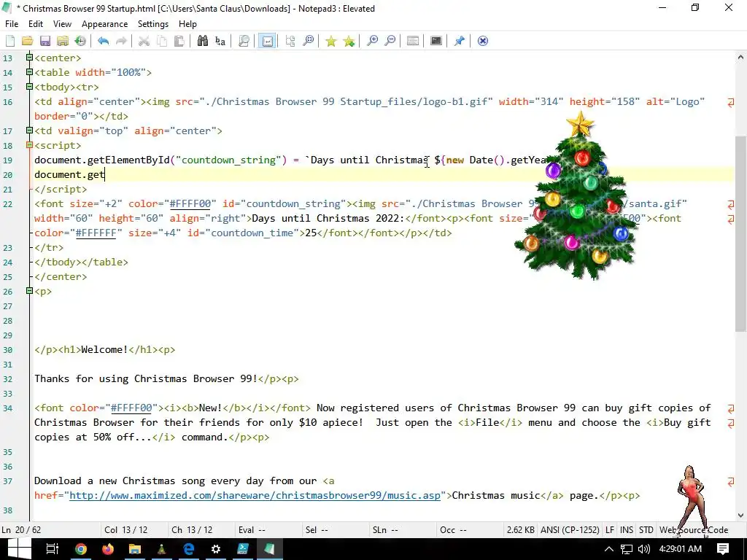
Task: Zoom in with magnifier plus icon
Action: (x=372, y=41)
